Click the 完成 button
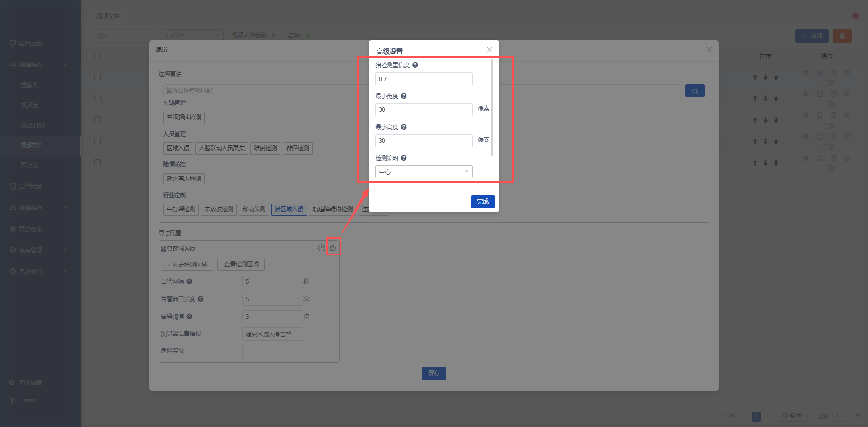This screenshot has width=868, height=427. point(483,201)
